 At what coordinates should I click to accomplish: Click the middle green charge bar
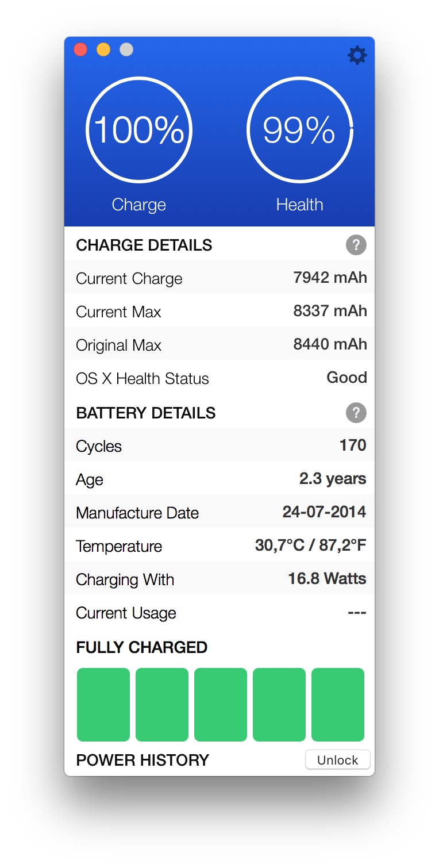221,704
